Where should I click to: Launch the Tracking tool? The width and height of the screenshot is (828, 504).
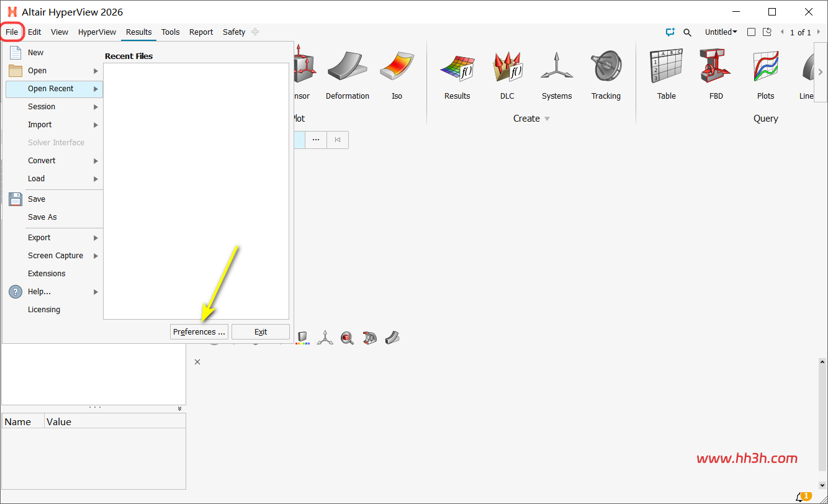tap(606, 74)
